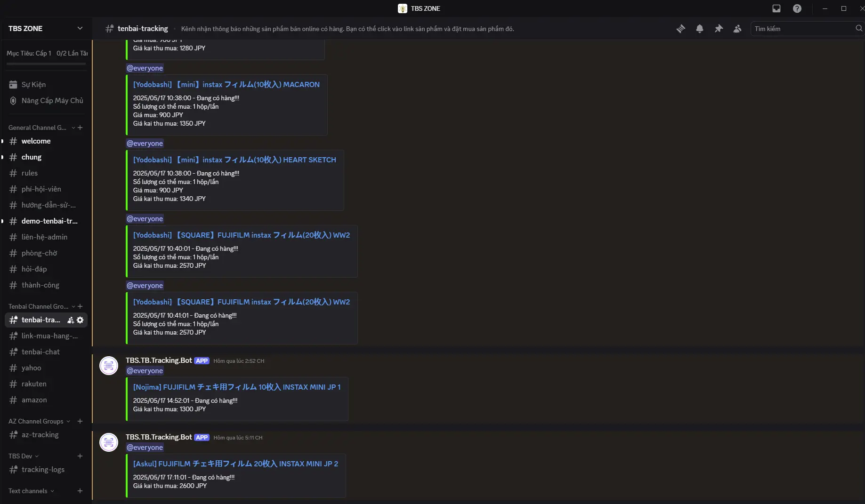Viewport: 865px width, 504px height.
Task: Open Sự Kiện events calendar
Action: click(46, 85)
